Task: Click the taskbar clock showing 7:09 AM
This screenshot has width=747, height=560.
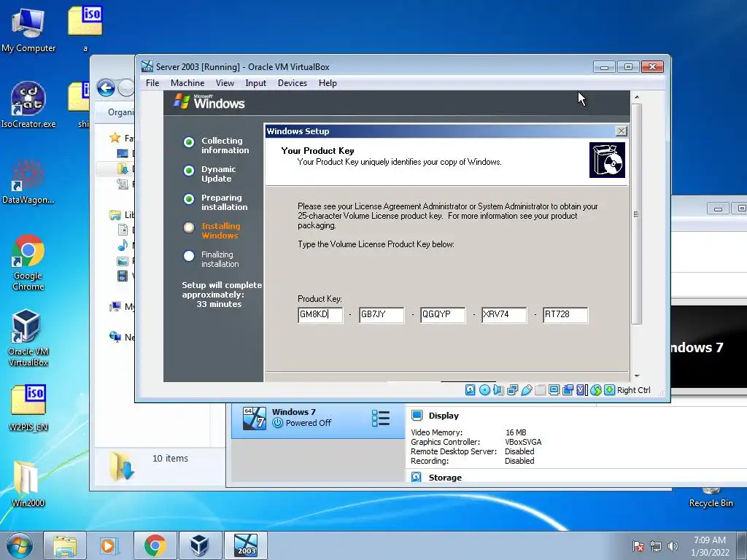Action: [710, 546]
